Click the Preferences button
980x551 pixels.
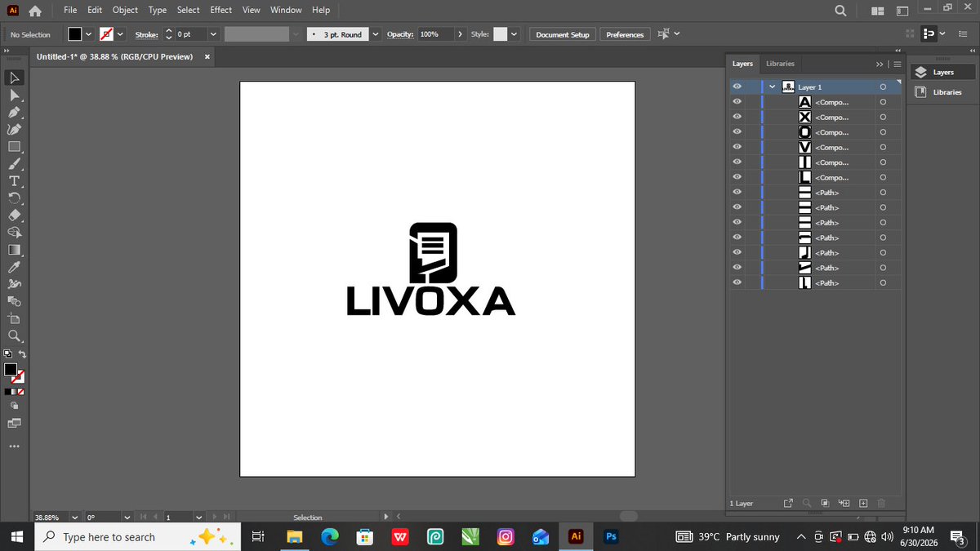point(626,34)
